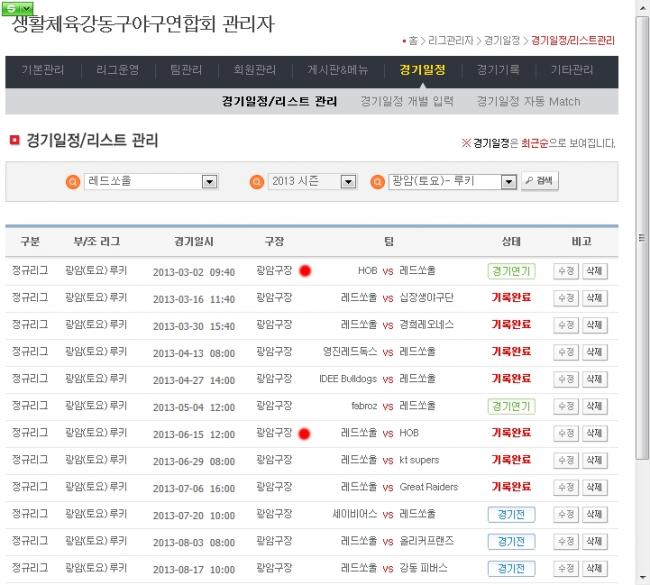Screen dimensions: 650x585
Task: Click 경기전 status for 강동 피버스 game
Action: coord(511,568)
